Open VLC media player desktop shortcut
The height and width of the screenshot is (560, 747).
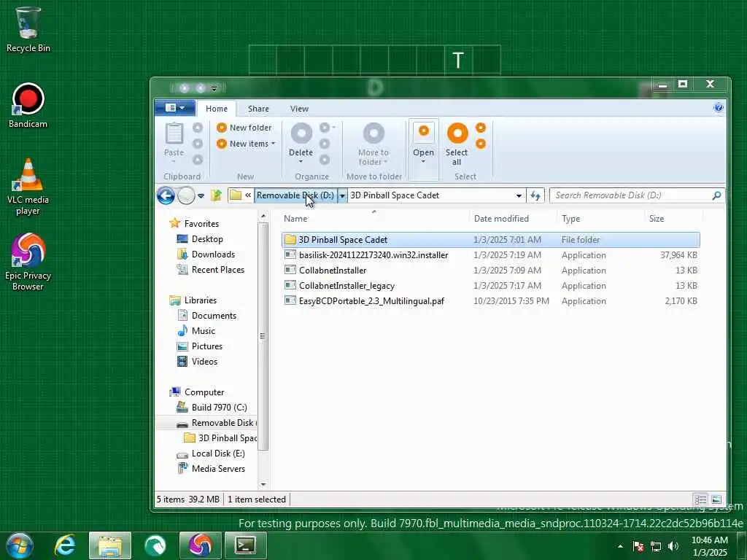(28, 187)
